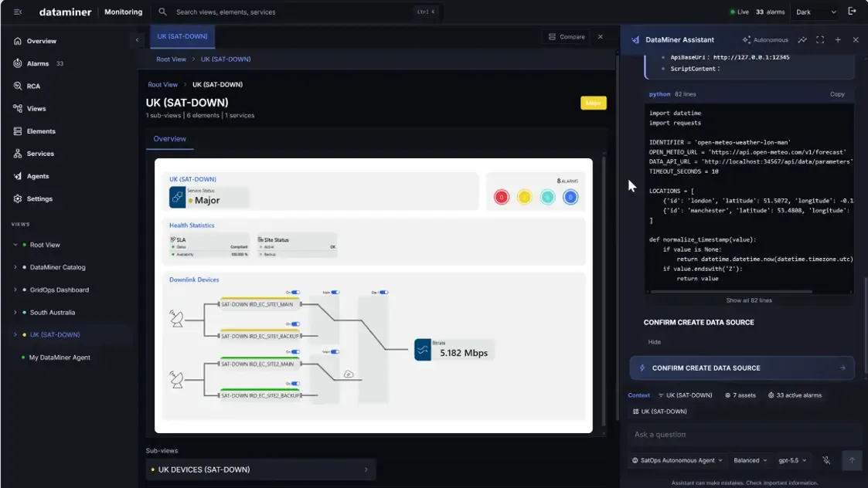
Task: Click the muted microphone icon
Action: pyautogui.click(x=826, y=460)
